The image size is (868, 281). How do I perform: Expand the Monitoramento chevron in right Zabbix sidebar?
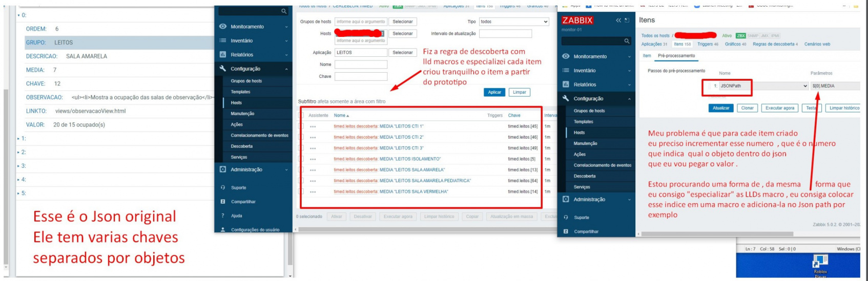[629, 57]
